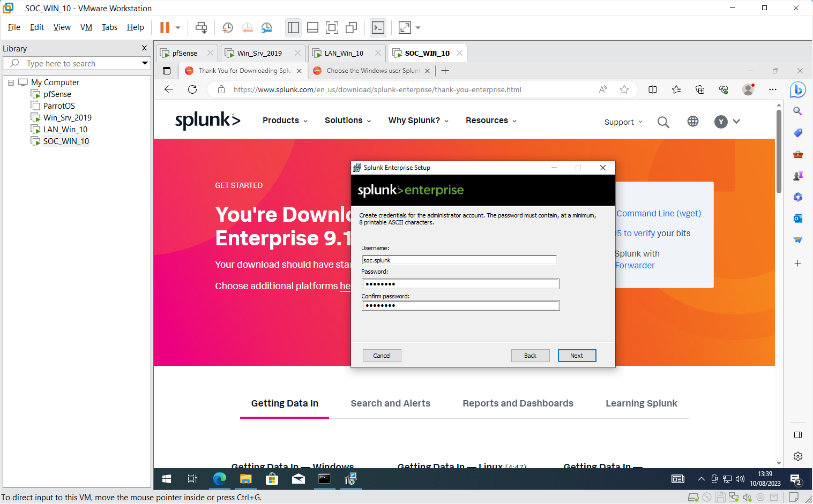Open File Explorer from the taskbar
This screenshot has width=813, height=504.
coord(245,479)
